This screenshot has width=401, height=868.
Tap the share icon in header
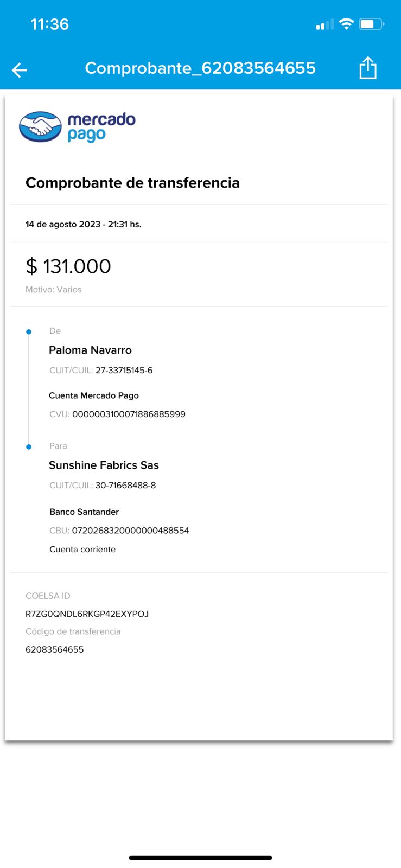coord(367,68)
